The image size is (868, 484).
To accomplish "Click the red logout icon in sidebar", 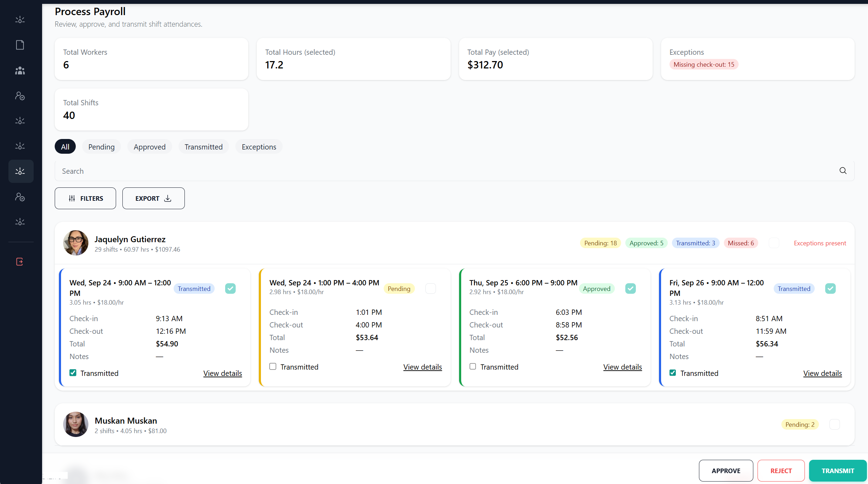I will click(x=20, y=262).
